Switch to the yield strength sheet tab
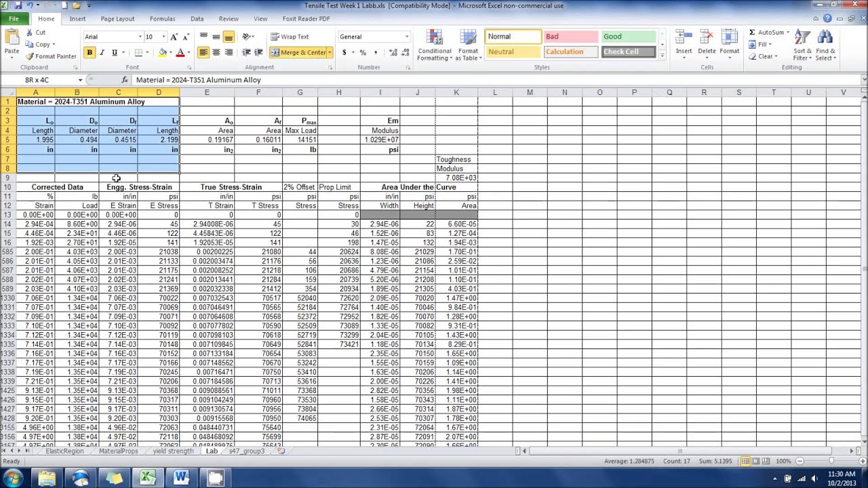The width and height of the screenshot is (868, 488). [x=173, y=451]
